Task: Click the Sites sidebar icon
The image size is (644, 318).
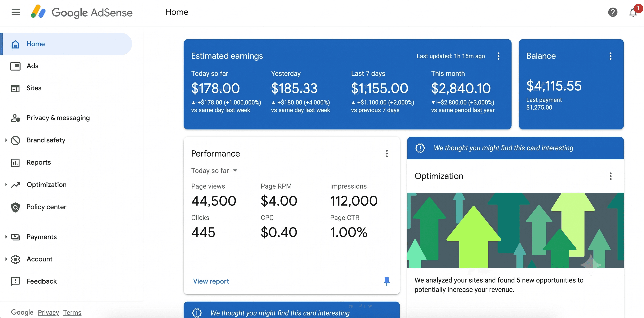Action: [x=15, y=88]
